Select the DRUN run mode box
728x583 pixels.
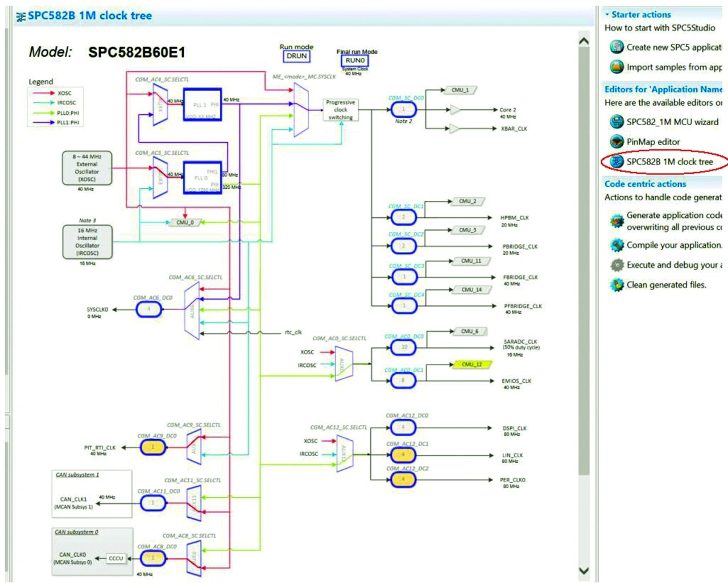[x=296, y=56]
